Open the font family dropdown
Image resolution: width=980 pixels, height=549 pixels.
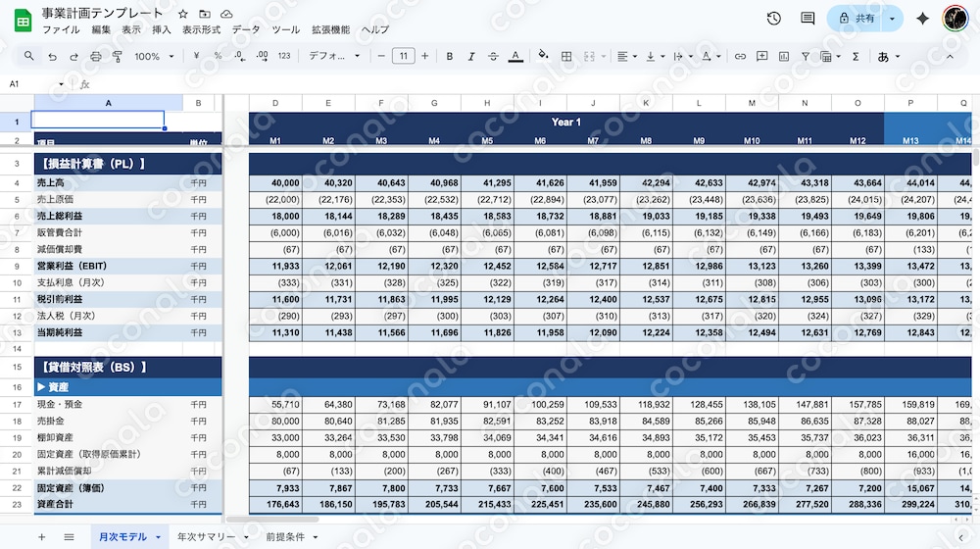tap(334, 56)
